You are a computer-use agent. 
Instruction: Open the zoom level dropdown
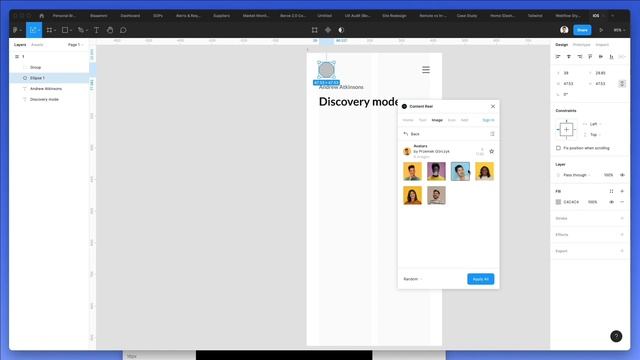point(619,30)
